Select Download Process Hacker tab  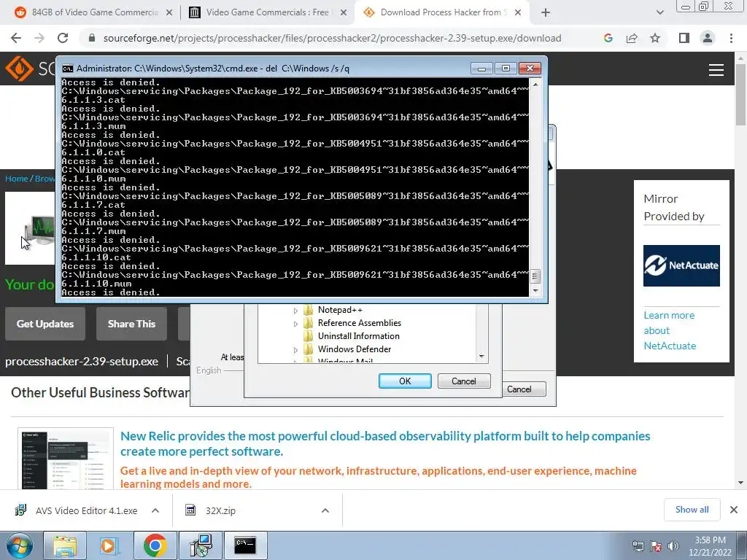pos(441,12)
